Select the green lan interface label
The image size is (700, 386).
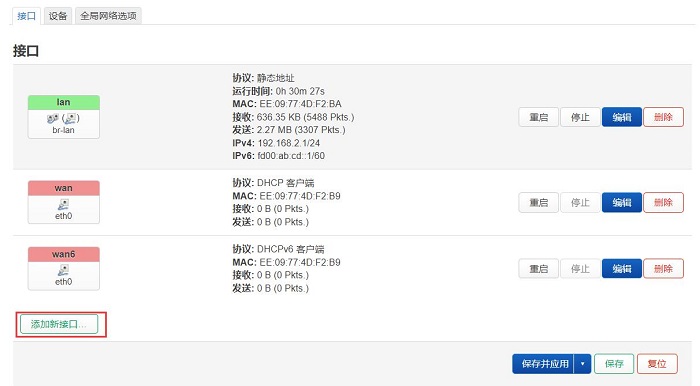pyautogui.click(x=64, y=102)
